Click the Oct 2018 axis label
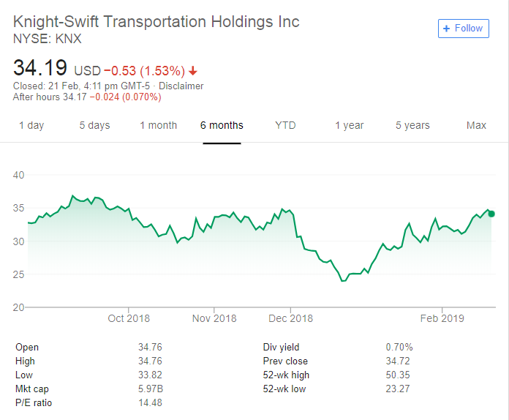This screenshot has width=509, height=420. tap(129, 318)
